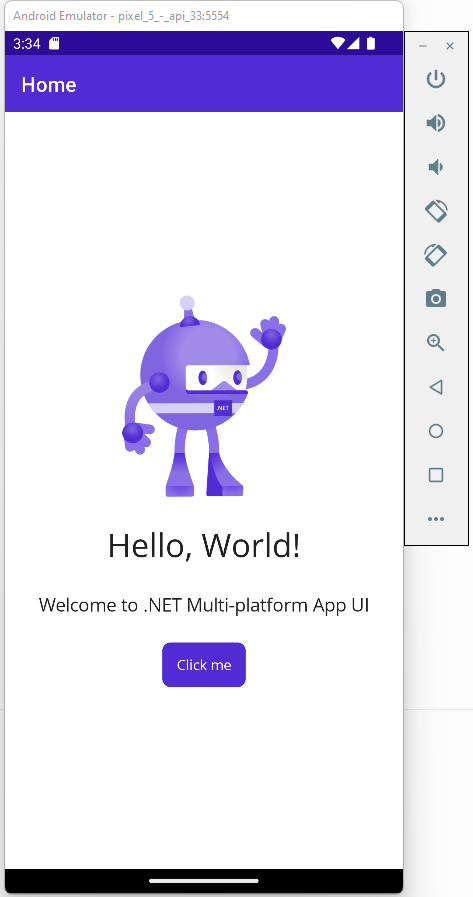Tap the Home title in the app bar

(49, 85)
